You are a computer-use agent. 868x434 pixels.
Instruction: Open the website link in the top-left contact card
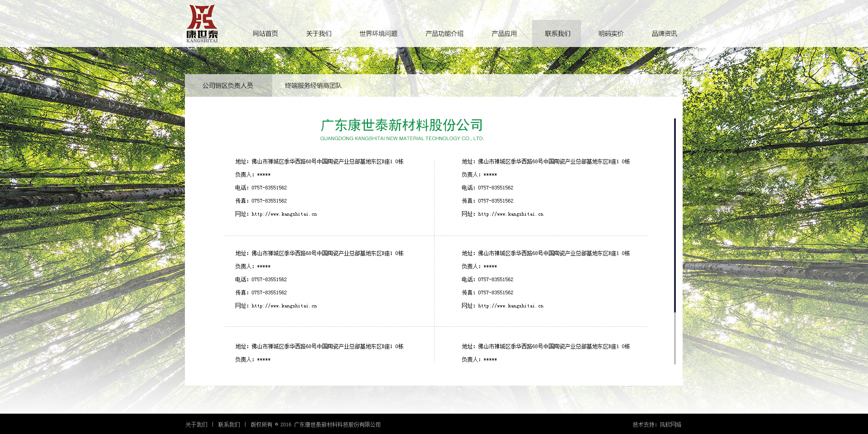pos(284,214)
